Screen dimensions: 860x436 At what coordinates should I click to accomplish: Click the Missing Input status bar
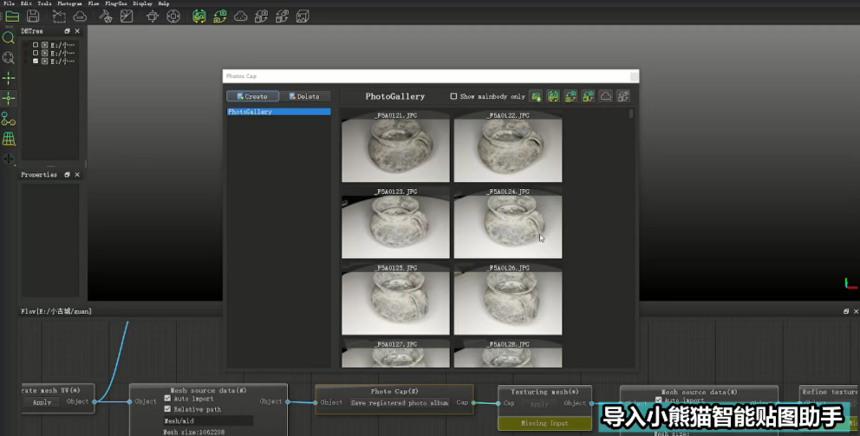(x=545, y=423)
